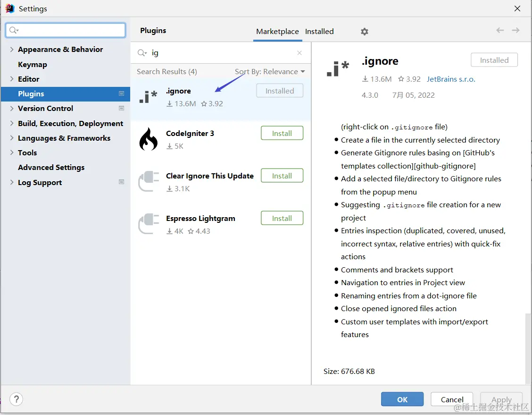The width and height of the screenshot is (532, 415).
Task: Open the Sort By Relevance dropdown
Action: (x=270, y=72)
